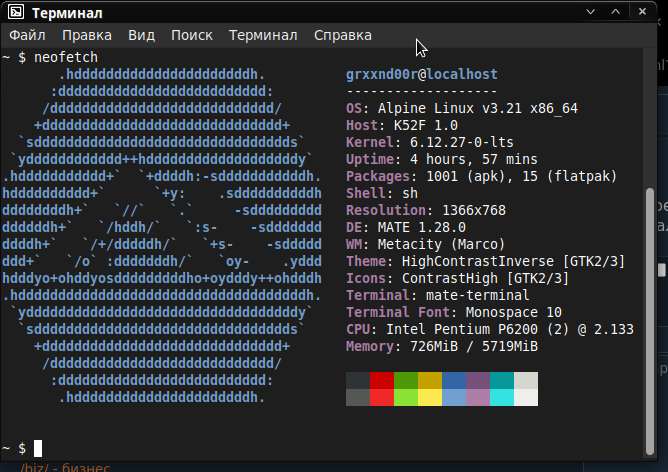
Task: Click the grxxnd00r@localhost header text
Action: [x=421, y=75]
